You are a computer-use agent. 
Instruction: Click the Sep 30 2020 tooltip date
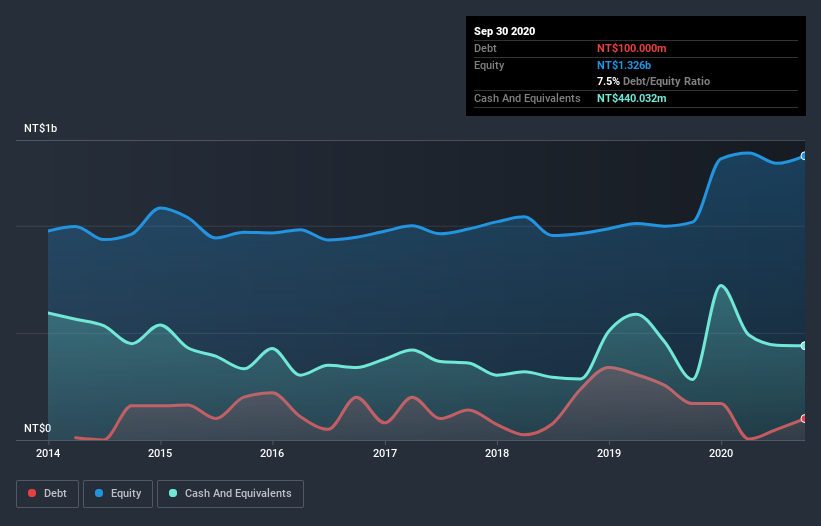(505, 31)
